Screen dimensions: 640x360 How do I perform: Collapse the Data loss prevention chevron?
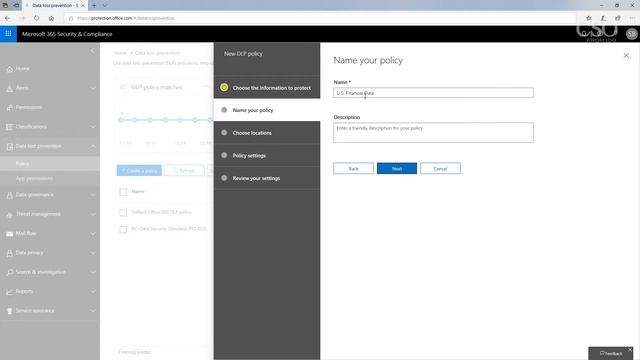pos(93,146)
